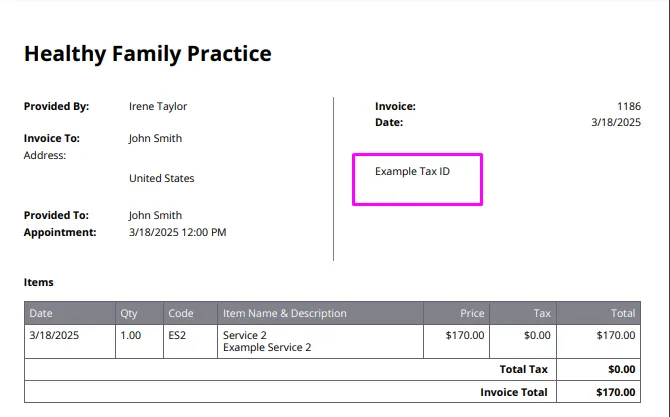Viewport: 670px width, 417px height.
Task: Click the Example Service 2 description
Action: 267,347
